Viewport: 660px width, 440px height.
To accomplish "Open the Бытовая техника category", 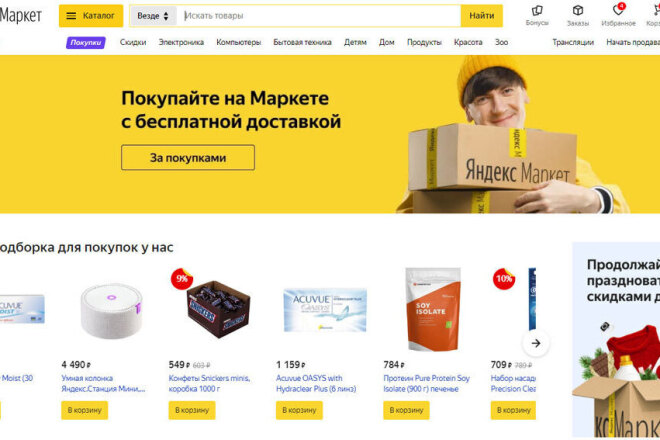I will [302, 43].
